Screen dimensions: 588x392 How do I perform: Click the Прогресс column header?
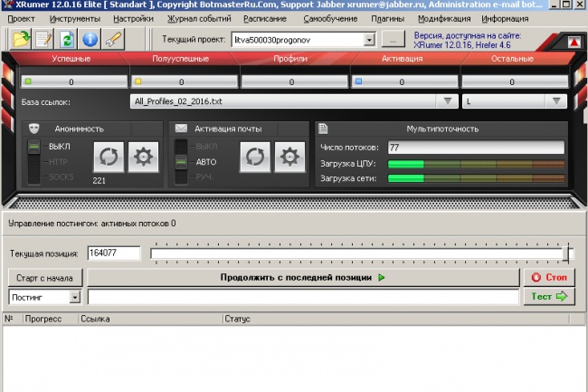coord(51,319)
